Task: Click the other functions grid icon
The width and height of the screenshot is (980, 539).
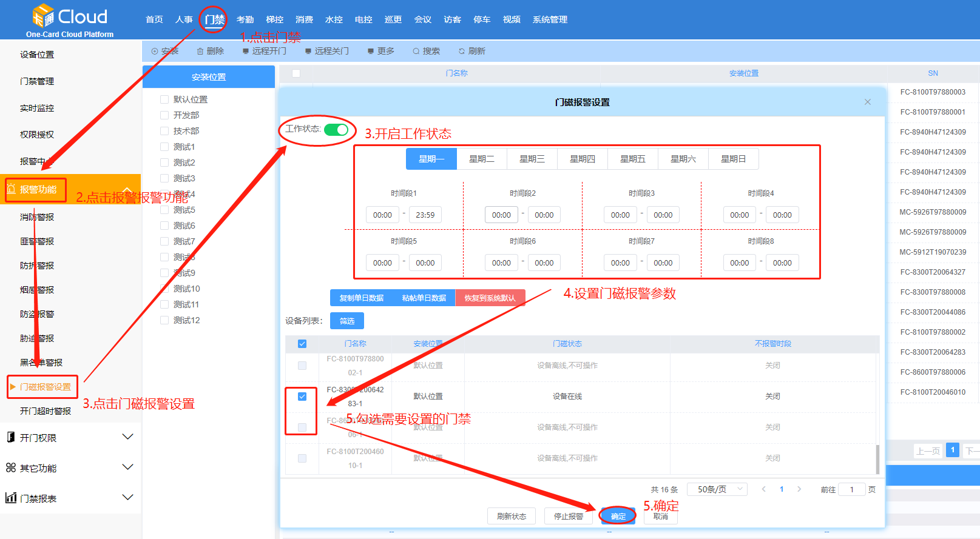Action: 10,467
